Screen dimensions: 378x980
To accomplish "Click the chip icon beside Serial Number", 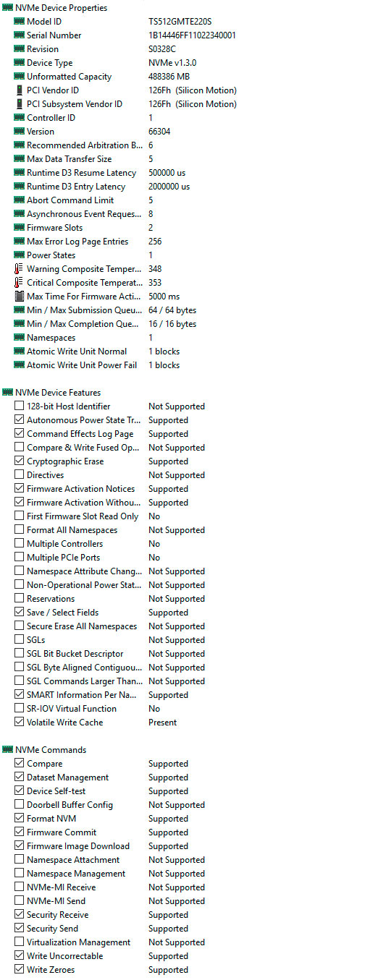I will point(20,35).
